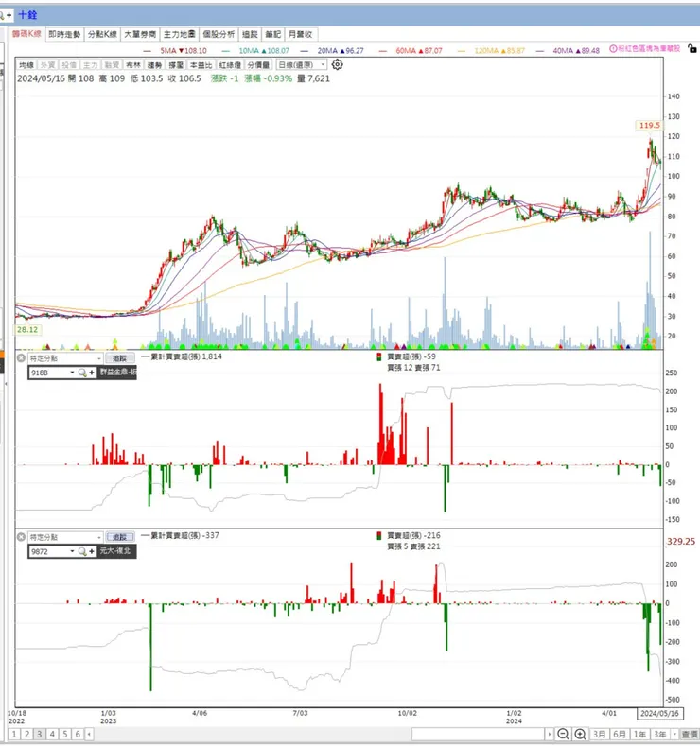This screenshot has width=700, height=746.
Task: Set range to 3月
Action: pyautogui.click(x=599, y=734)
